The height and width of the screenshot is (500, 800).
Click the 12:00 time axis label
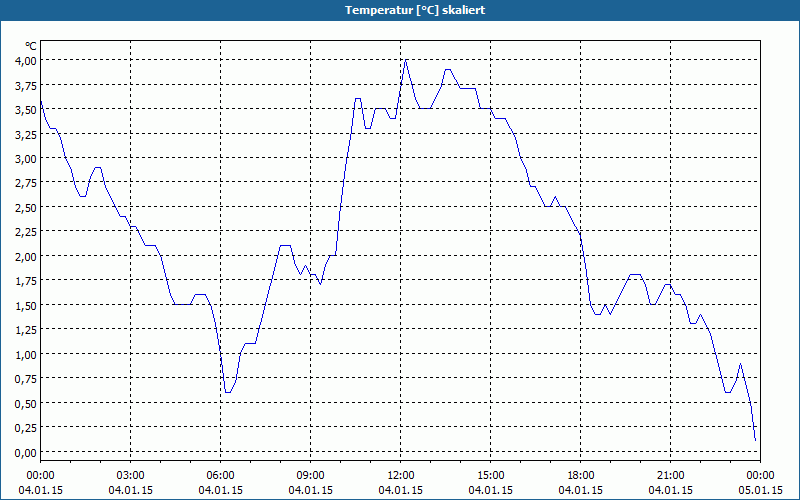401,476
